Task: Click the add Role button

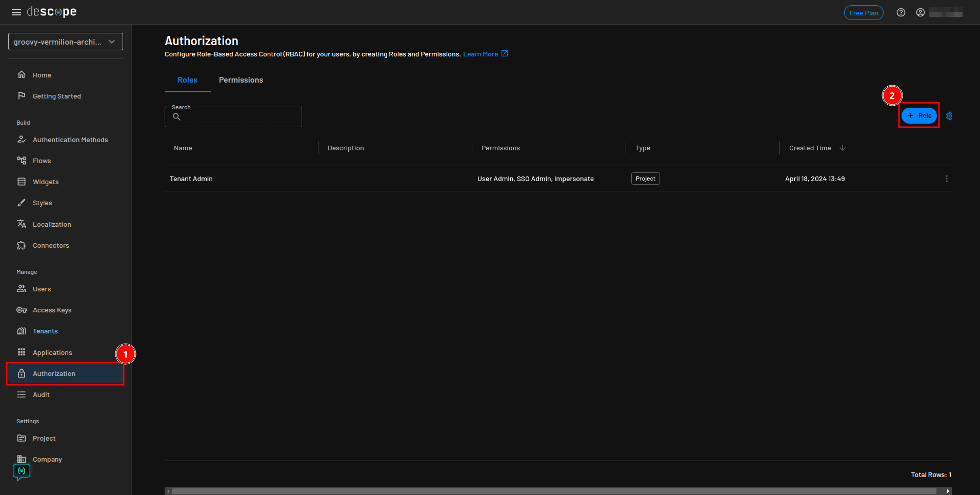Action: 918,116
